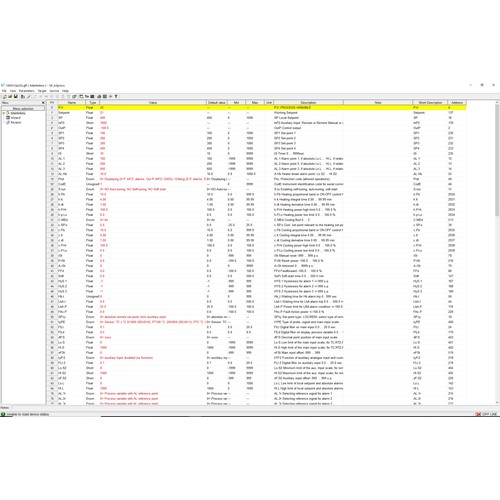Click the vertical scrollbar of the parameter table

pos(497,253)
